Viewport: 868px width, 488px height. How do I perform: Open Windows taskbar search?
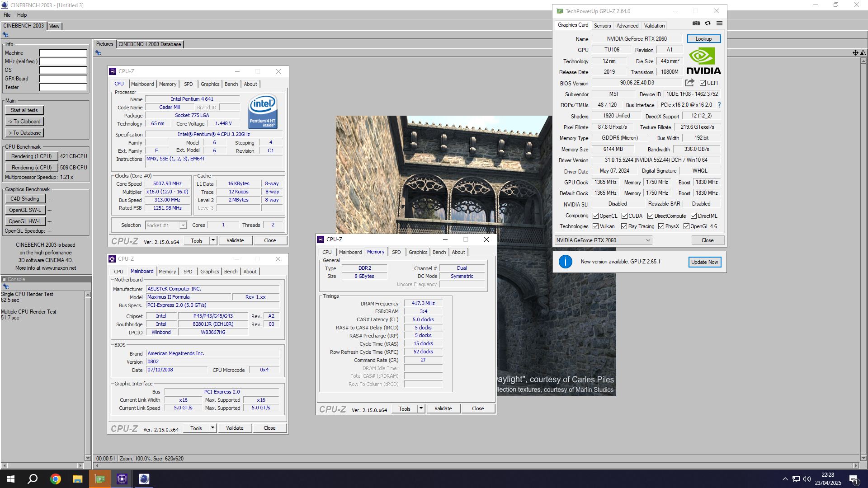click(x=33, y=479)
